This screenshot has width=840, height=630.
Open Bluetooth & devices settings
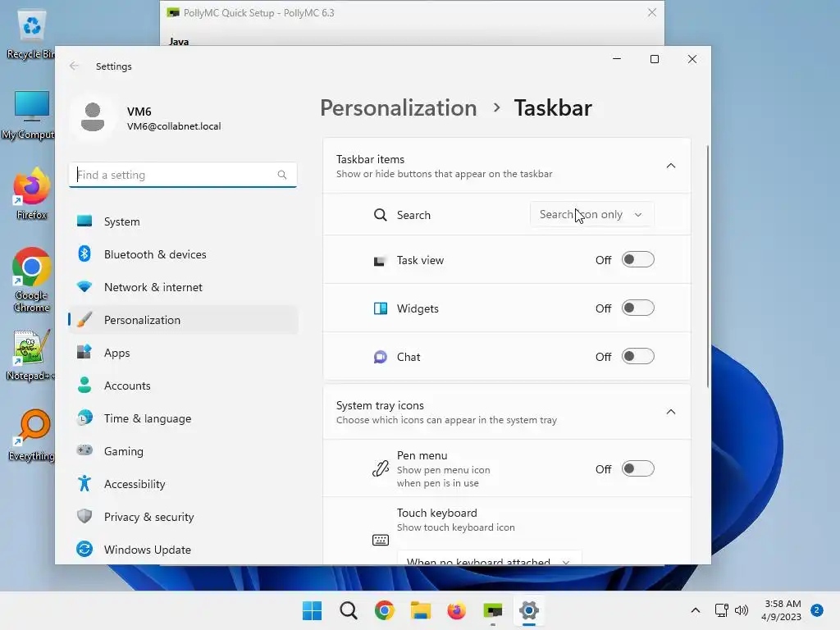point(183,254)
